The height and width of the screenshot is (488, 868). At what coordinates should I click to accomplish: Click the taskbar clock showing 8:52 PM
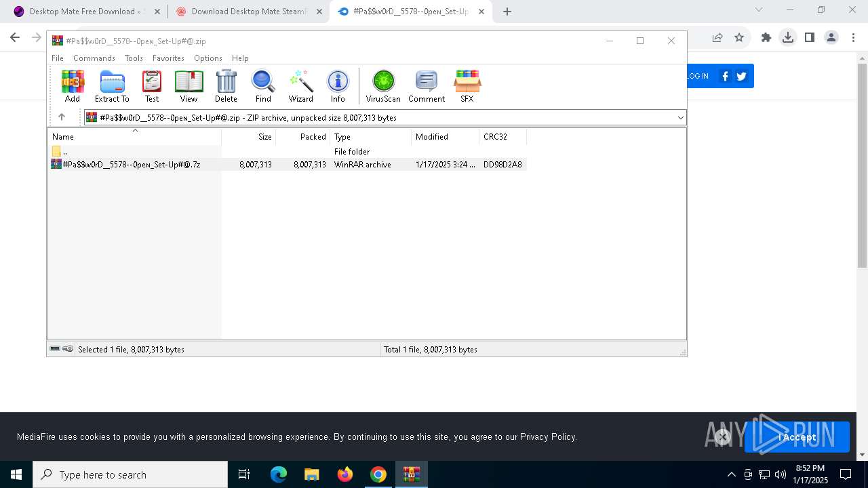pyautogui.click(x=810, y=474)
